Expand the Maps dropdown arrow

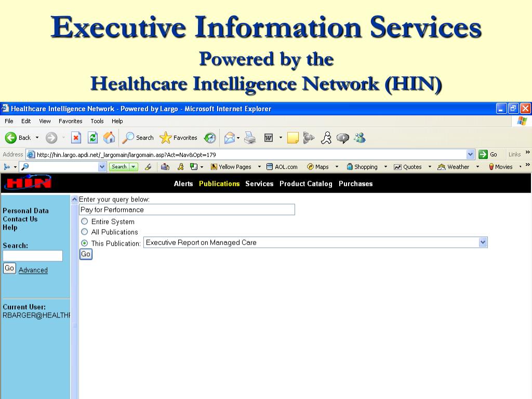337,167
